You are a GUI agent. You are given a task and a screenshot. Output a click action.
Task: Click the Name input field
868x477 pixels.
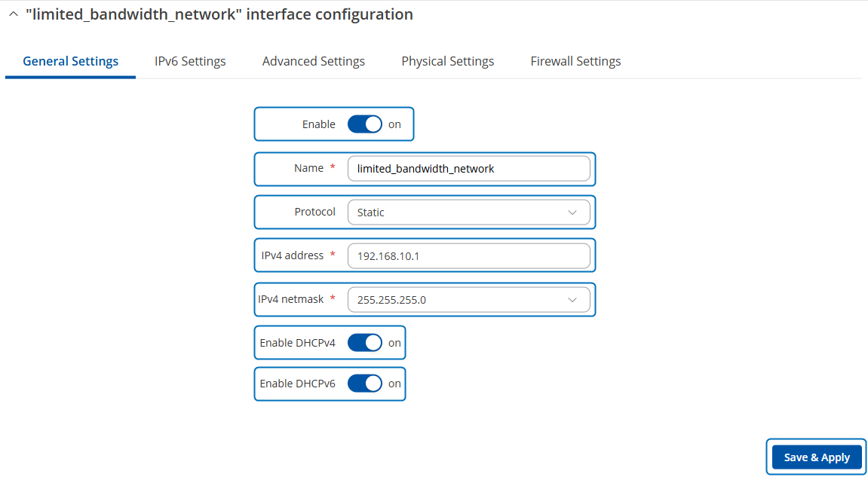(469, 169)
